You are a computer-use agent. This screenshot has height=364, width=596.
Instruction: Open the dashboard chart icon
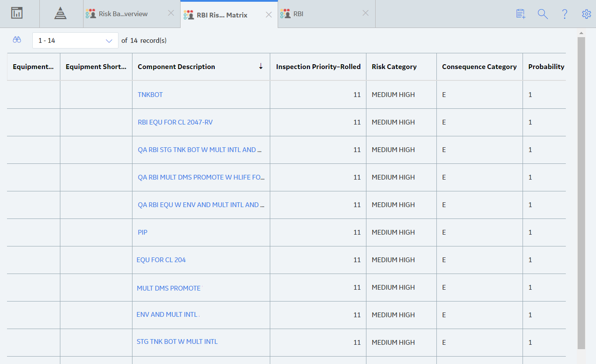click(x=17, y=13)
